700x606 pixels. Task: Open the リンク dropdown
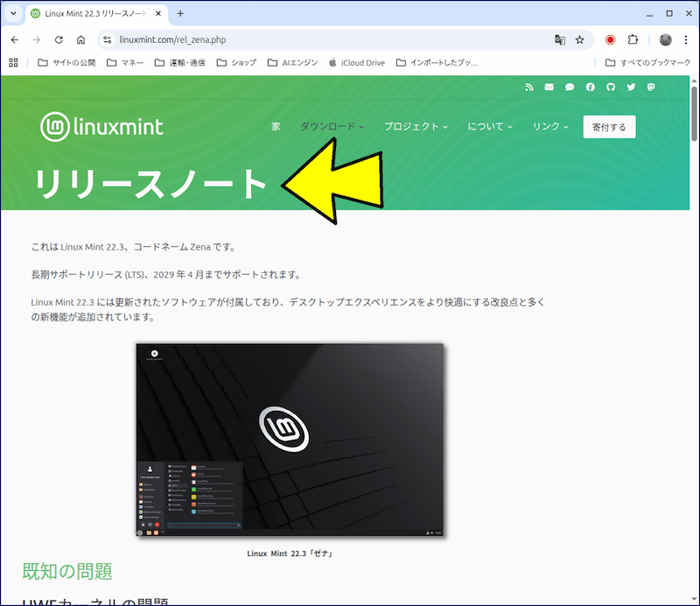coord(549,126)
